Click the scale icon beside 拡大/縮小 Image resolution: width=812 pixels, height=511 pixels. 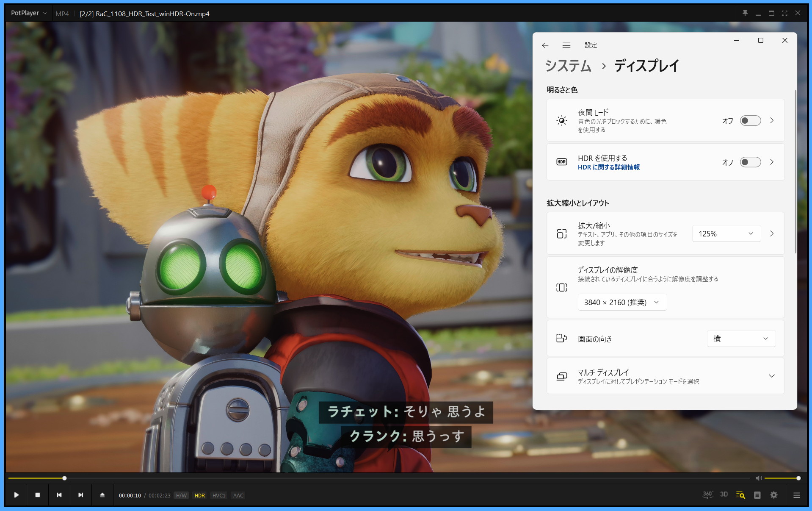[562, 233]
